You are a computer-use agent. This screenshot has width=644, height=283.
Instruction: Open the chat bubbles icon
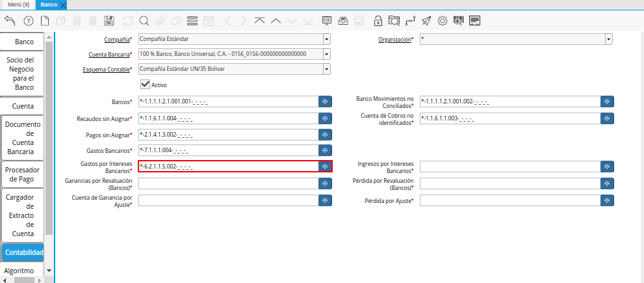(x=176, y=21)
